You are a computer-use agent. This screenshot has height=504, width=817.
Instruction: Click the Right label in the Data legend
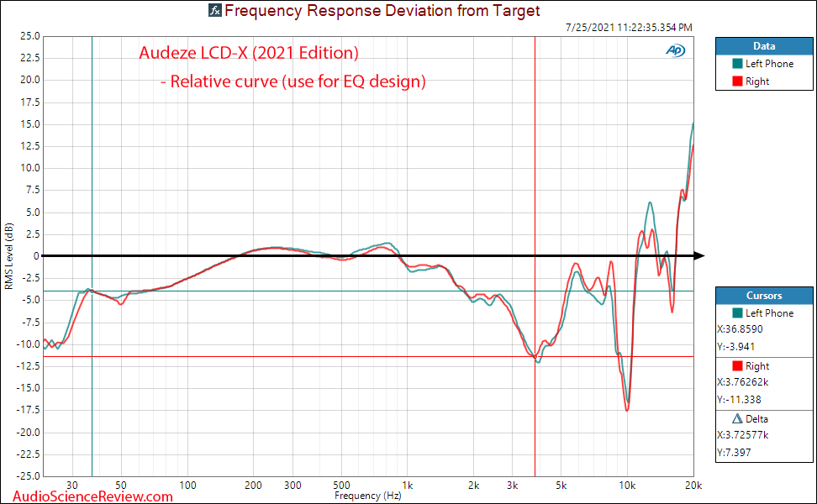tap(757, 81)
